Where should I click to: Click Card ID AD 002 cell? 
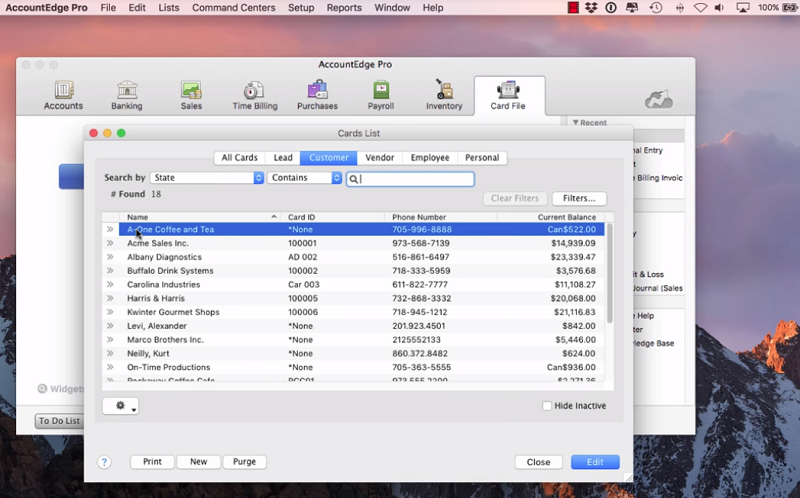(303, 257)
